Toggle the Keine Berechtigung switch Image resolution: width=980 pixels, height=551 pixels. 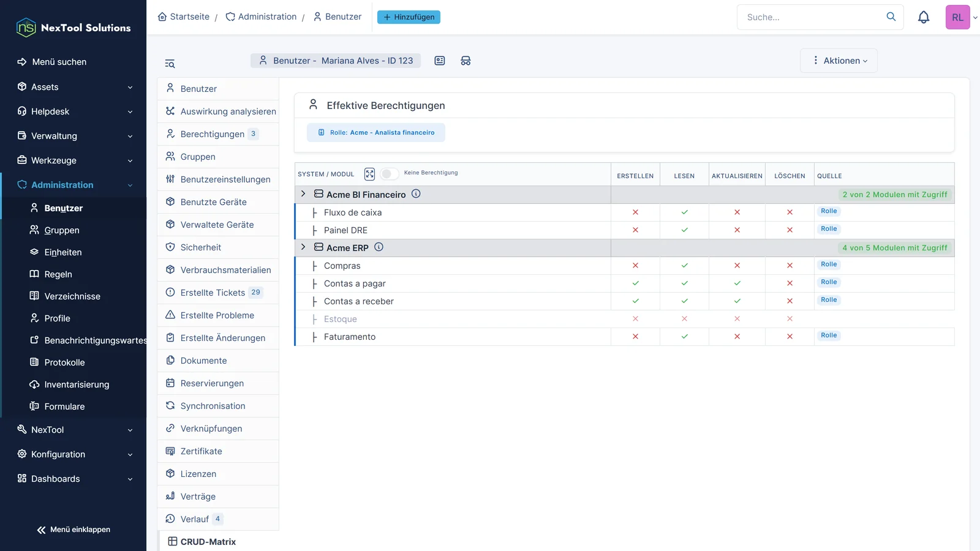389,174
